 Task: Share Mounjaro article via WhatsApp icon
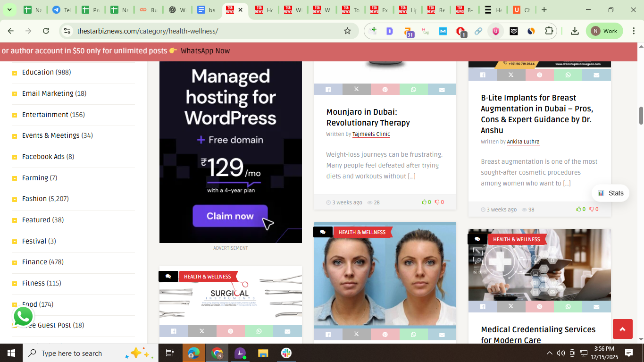tap(413, 89)
